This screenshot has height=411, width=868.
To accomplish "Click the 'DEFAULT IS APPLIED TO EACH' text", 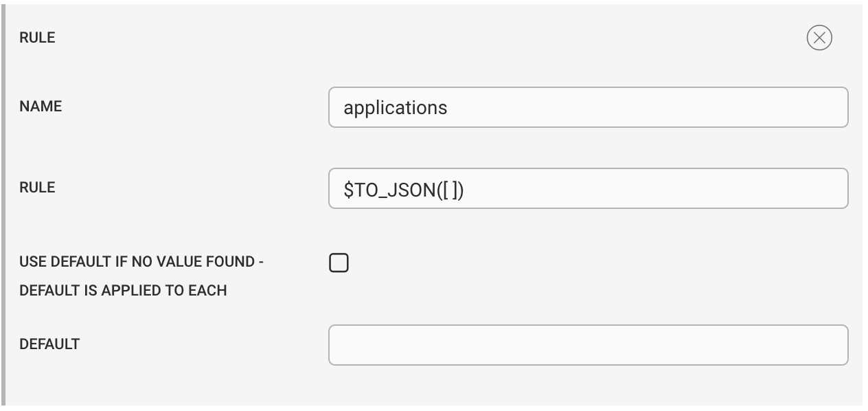I will click(x=123, y=291).
